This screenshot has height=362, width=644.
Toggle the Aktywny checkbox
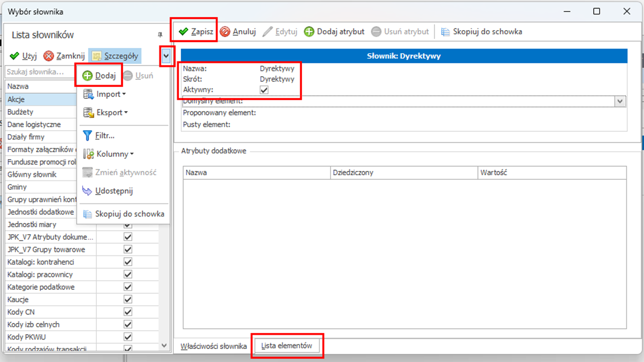coord(264,89)
